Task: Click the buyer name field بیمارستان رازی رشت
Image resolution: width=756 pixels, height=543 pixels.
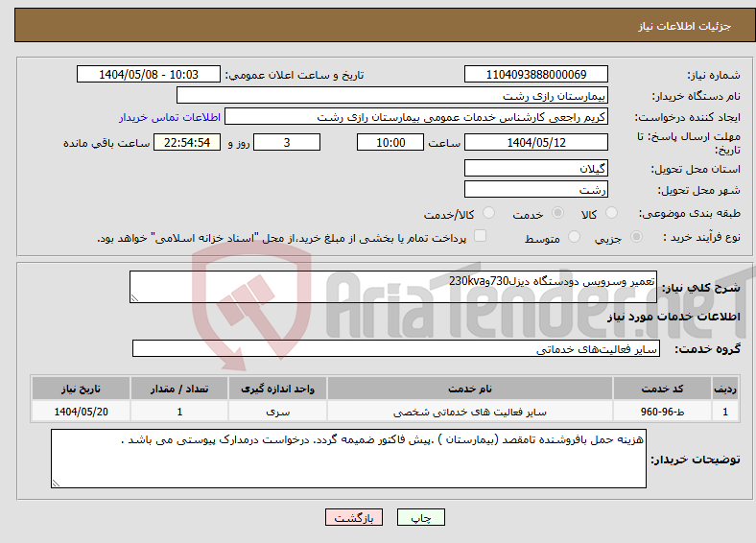Action: [392, 96]
